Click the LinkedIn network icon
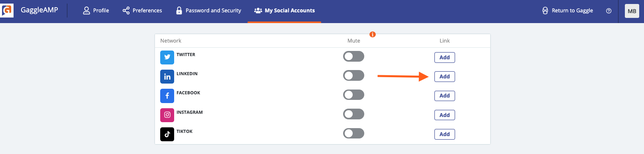This screenshot has width=644, height=154. coord(167,76)
